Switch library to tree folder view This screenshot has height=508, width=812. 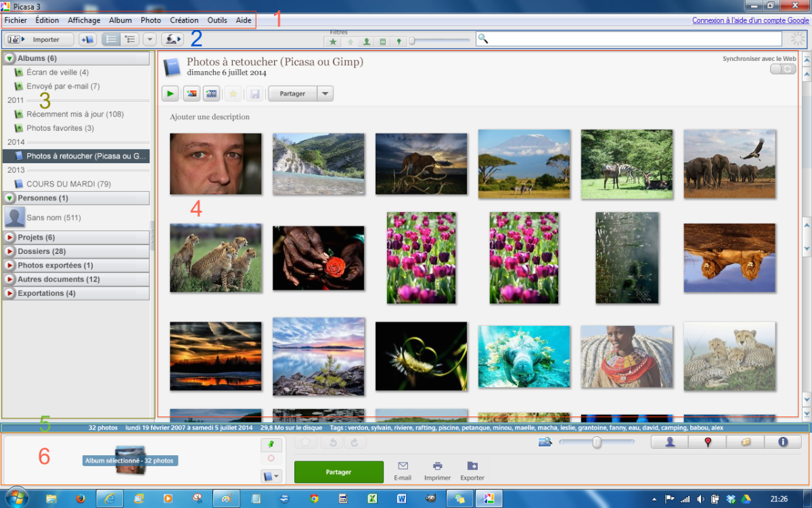129,40
